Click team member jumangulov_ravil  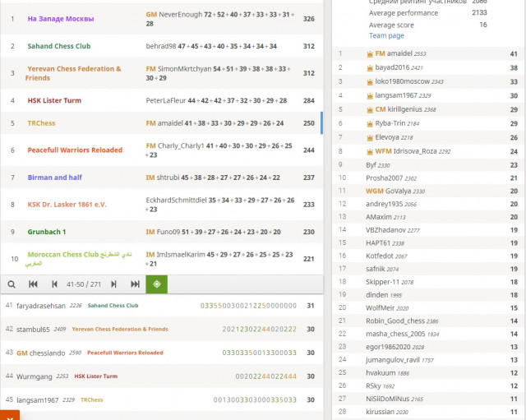(393, 360)
